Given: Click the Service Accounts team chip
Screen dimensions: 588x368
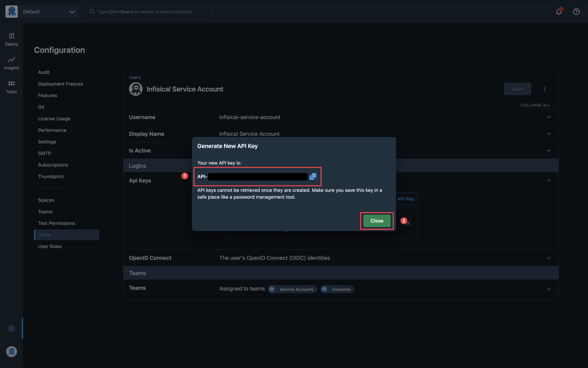Looking at the screenshot, I should (x=292, y=289).
